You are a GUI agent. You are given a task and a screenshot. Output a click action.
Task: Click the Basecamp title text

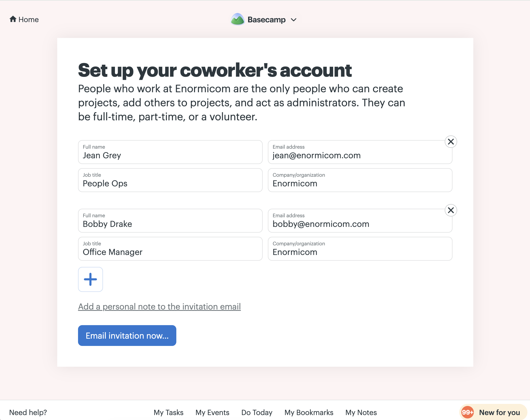tap(267, 20)
